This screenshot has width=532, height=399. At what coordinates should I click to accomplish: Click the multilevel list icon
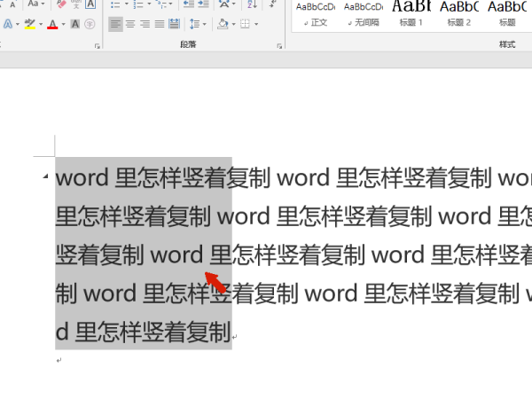(161, 4)
